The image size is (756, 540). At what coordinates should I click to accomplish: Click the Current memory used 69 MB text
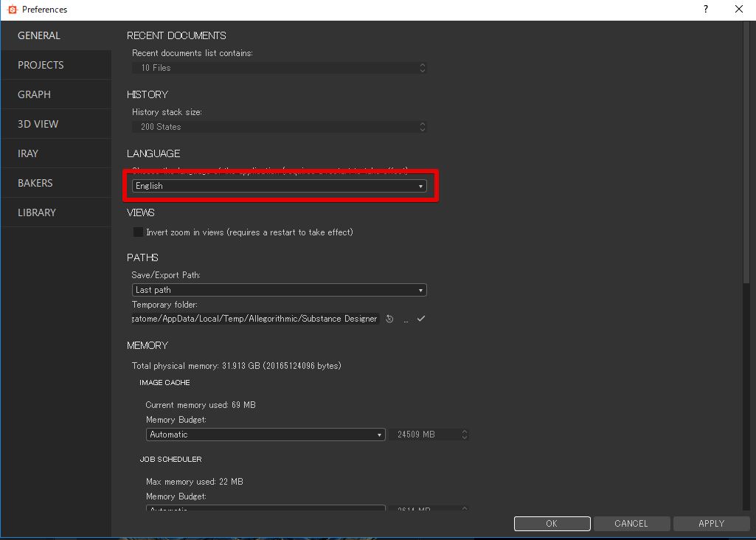pos(201,405)
